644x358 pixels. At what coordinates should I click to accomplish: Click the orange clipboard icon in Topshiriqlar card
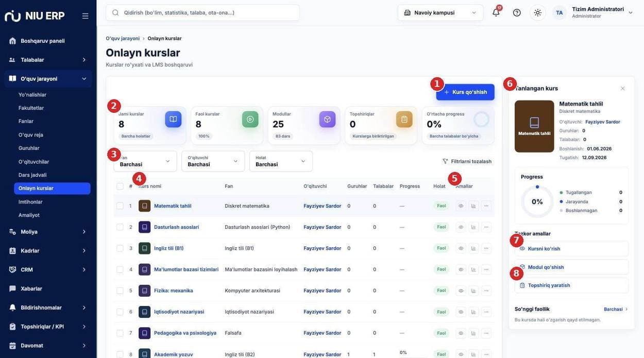404,120
